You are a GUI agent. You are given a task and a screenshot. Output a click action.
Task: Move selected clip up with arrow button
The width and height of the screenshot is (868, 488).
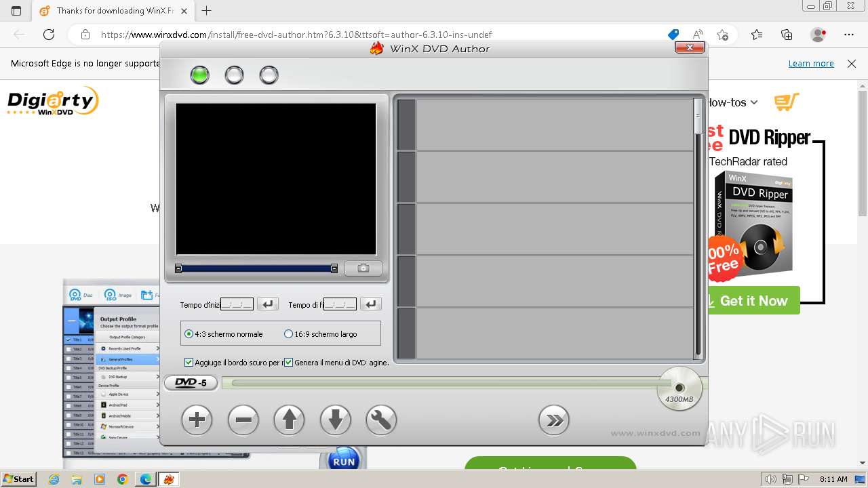289,420
